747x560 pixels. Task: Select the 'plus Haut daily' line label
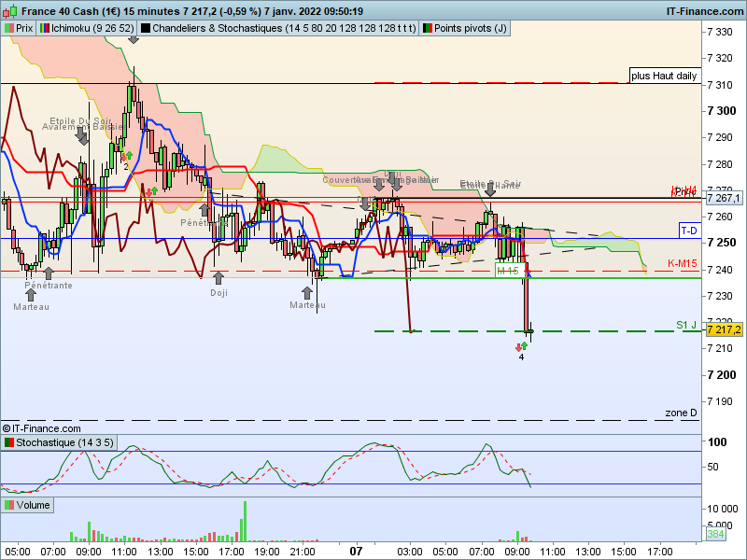[664, 76]
